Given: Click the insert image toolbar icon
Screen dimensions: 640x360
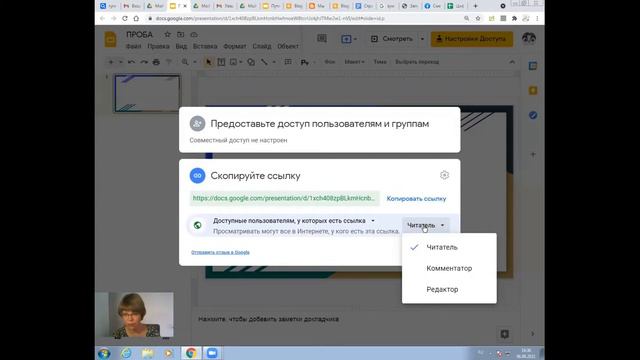Looking at the screenshot, I should [x=233, y=62].
